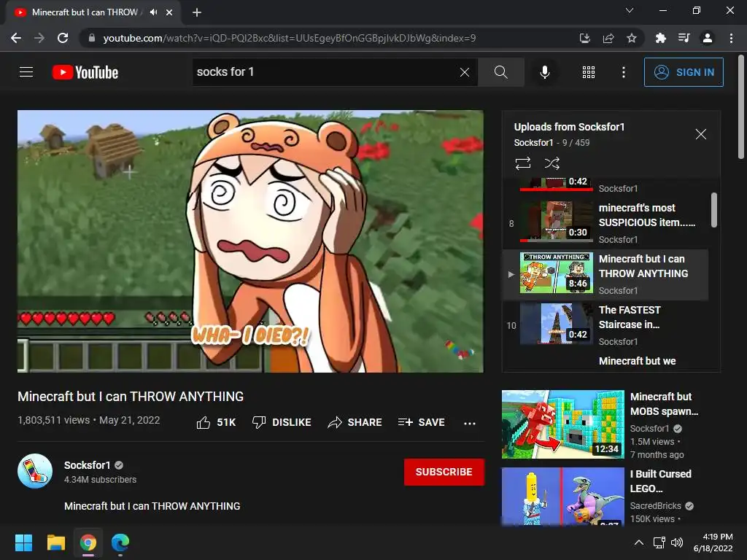The width and height of the screenshot is (747, 560).
Task: Go to YouTube home via the logo
Action: [x=85, y=72]
